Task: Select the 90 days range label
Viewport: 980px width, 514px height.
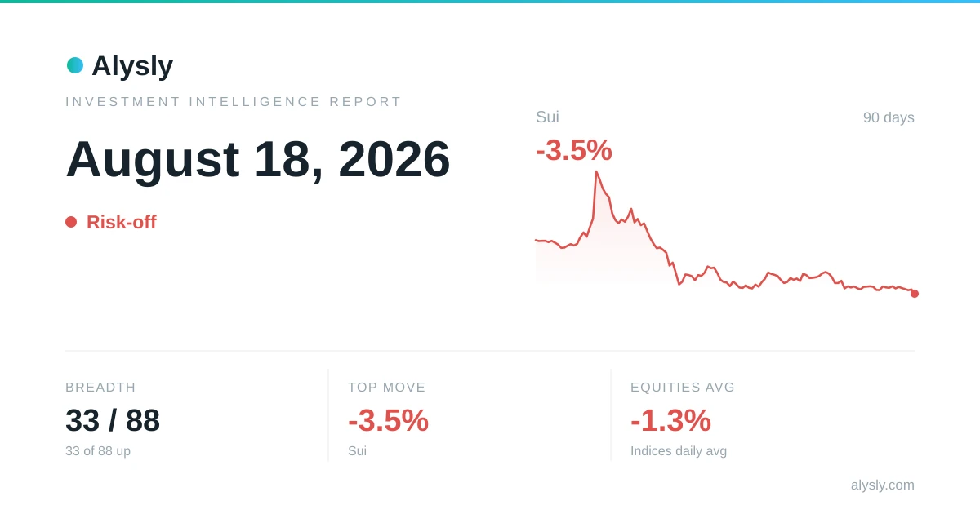Action: point(889,117)
